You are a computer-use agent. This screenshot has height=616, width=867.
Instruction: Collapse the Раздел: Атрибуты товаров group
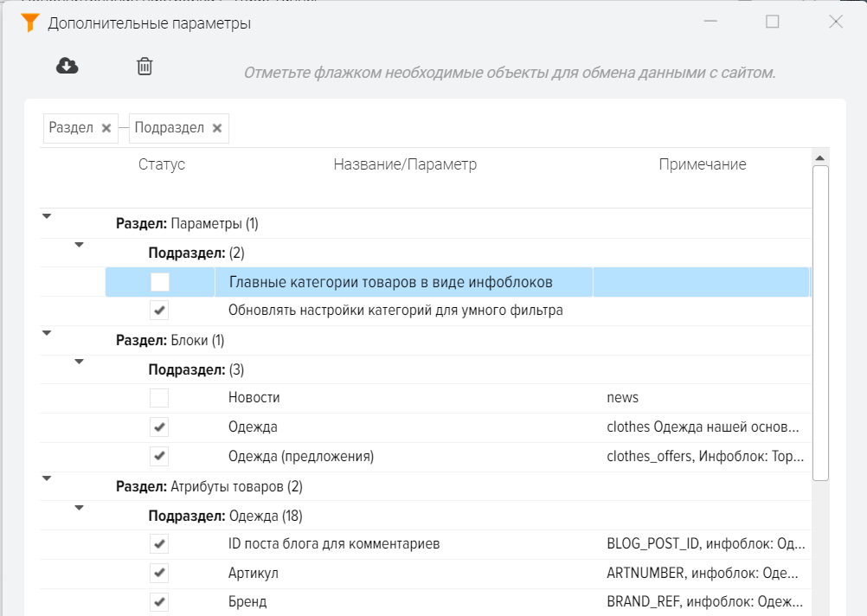(x=47, y=478)
